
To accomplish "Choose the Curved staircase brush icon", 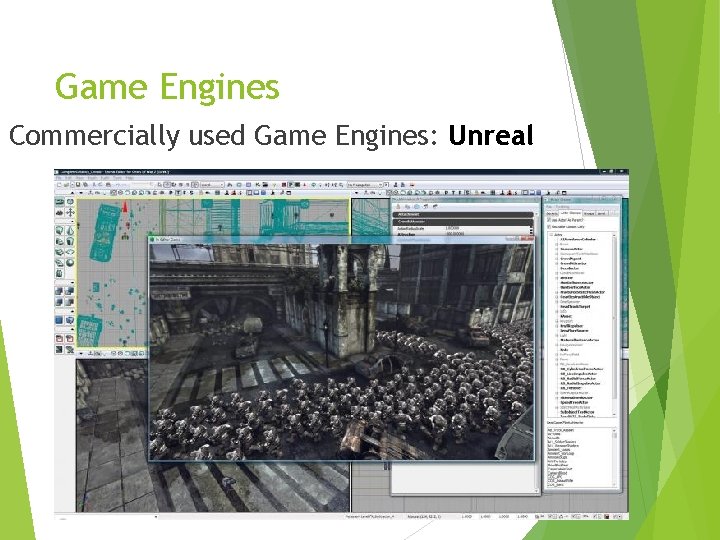I will (x=60, y=241).
